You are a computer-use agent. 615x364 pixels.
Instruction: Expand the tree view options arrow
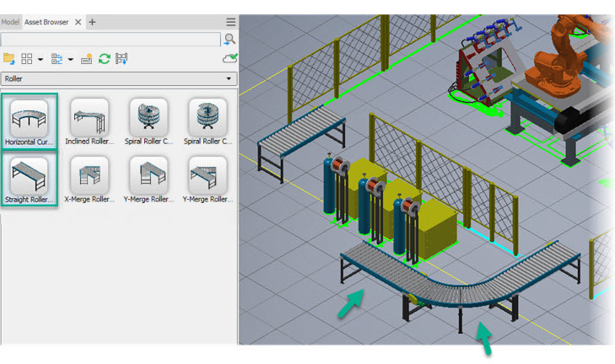71,60
